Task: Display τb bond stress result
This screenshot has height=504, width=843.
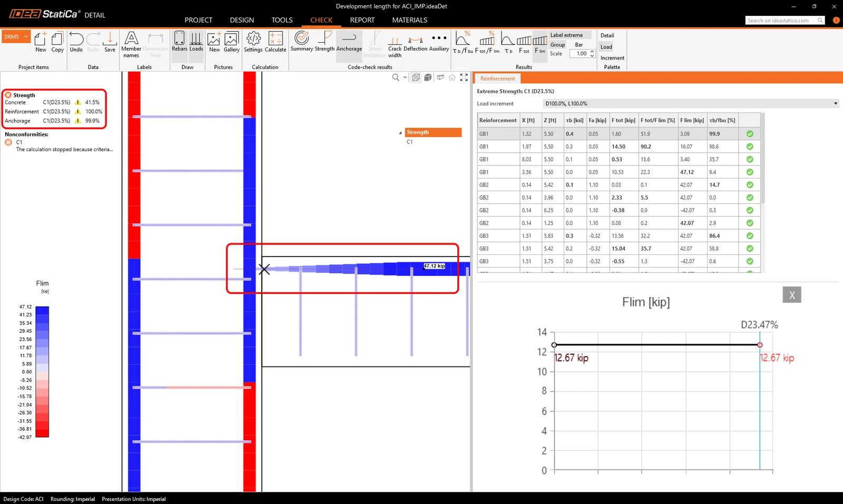Action: (508, 43)
